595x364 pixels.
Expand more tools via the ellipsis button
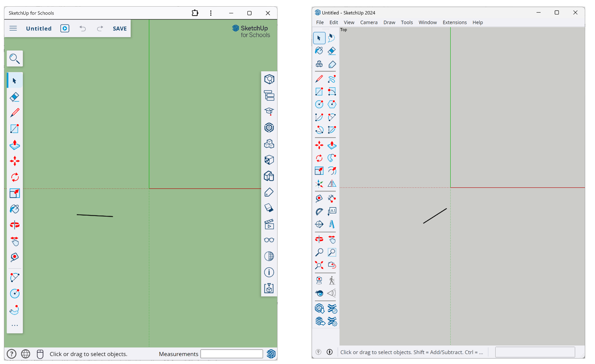pos(14,326)
